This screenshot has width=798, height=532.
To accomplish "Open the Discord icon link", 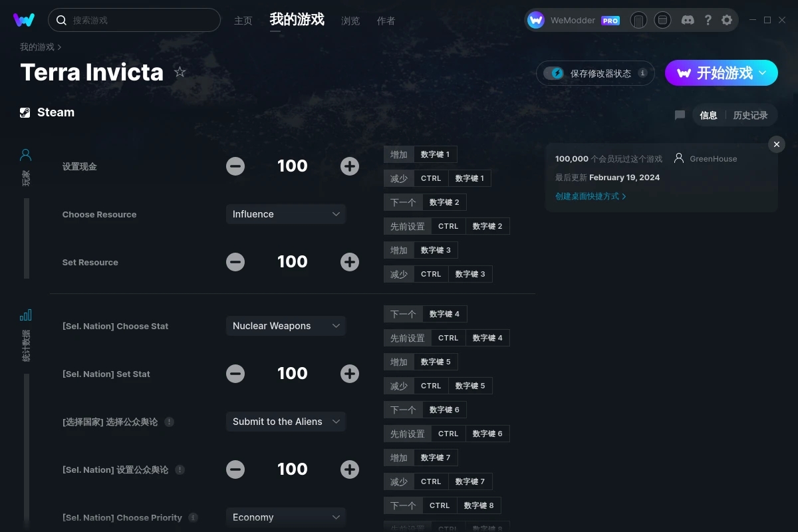I will [x=688, y=20].
